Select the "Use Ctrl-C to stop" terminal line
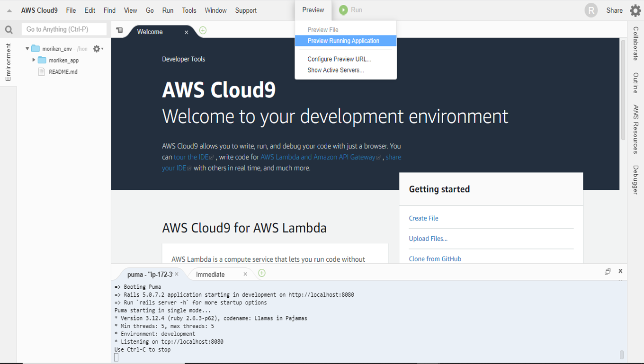The width and height of the screenshot is (644, 364). click(143, 350)
